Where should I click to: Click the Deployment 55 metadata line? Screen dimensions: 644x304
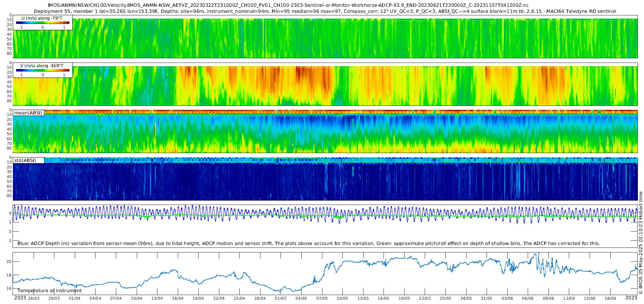click(x=325, y=11)
